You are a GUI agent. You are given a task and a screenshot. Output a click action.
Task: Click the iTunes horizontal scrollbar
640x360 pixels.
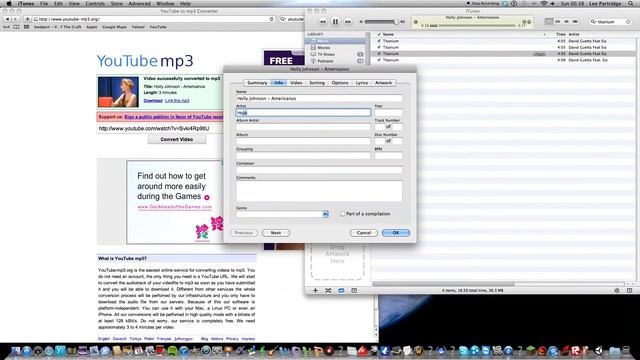click(443, 284)
